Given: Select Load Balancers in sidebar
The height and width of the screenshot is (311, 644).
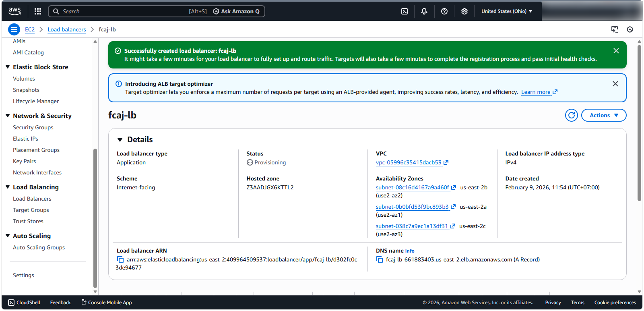Looking at the screenshot, I should (32, 199).
